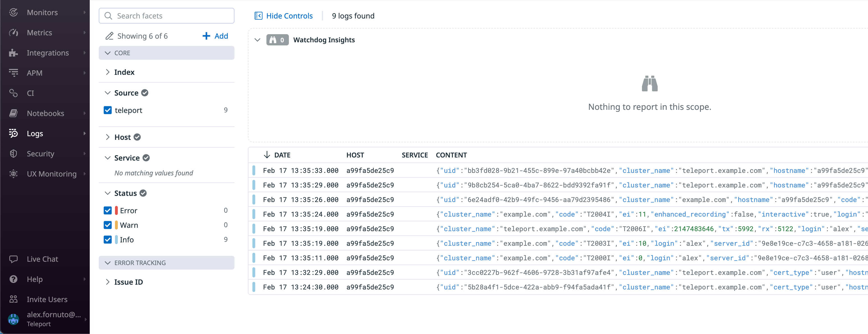868x334 pixels.
Task: Collapse the Watchdog Insights panel
Action: 257,40
